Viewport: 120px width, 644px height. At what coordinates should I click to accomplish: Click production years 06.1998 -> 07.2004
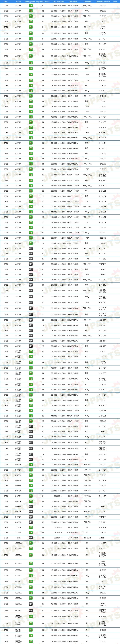pyautogui.click(x=58, y=362)
